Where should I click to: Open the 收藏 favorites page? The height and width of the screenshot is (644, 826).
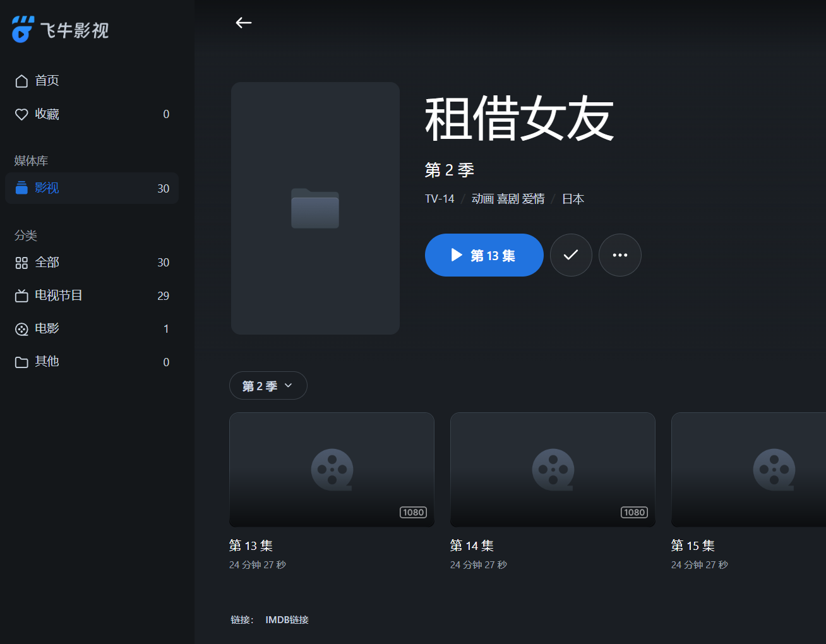tap(92, 114)
